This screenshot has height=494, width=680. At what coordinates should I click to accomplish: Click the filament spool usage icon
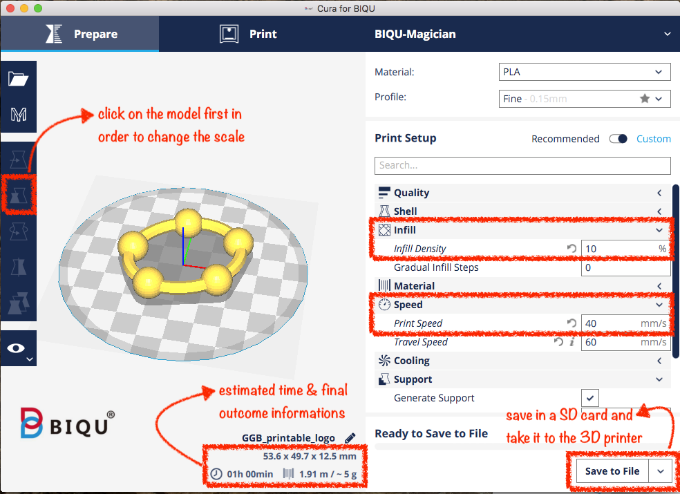click(288, 473)
